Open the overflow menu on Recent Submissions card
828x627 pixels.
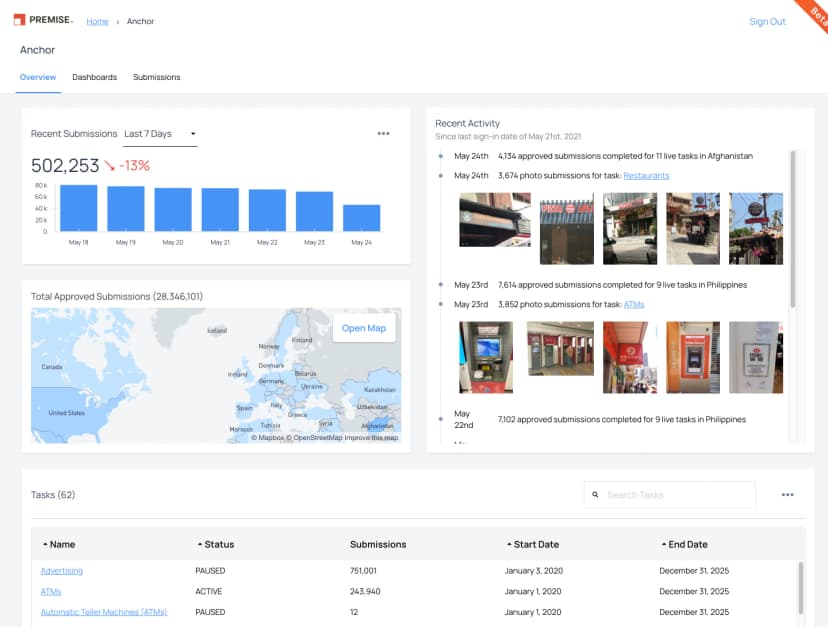pyautogui.click(x=385, y=135)
